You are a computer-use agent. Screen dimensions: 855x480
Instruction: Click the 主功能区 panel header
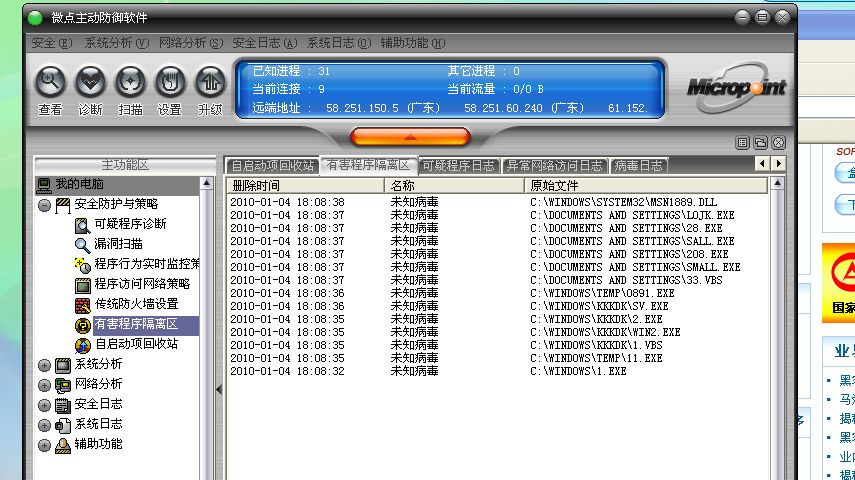click(125, 165)
